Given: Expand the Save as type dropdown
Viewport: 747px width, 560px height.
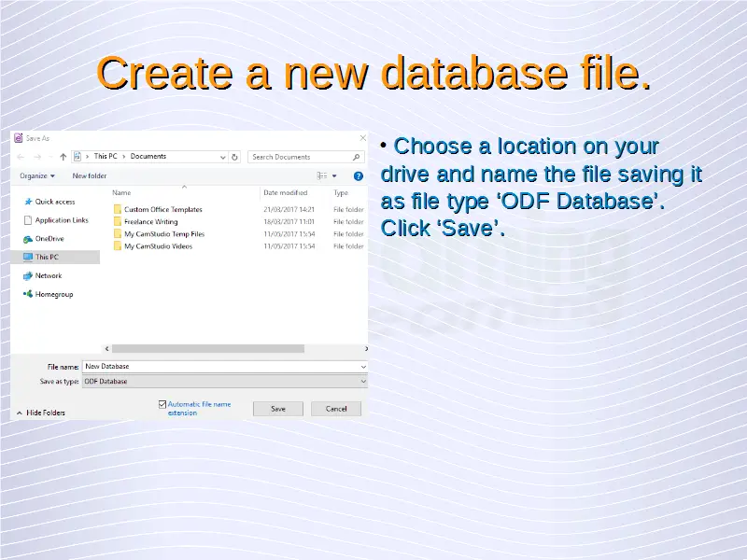Looking at the screenshot, I should tap(363, 381).
